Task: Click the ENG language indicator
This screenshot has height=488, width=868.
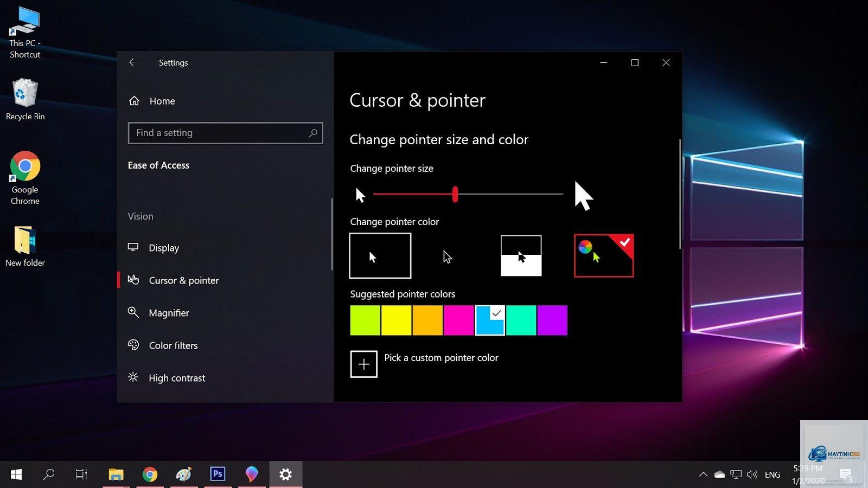Action: [773, 474]
